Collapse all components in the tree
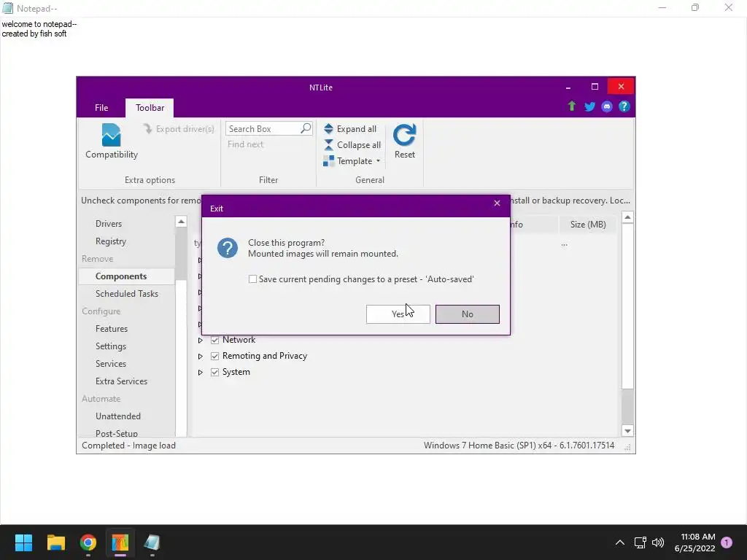This screenshot has height=560, width=747. tap(352, 145)
